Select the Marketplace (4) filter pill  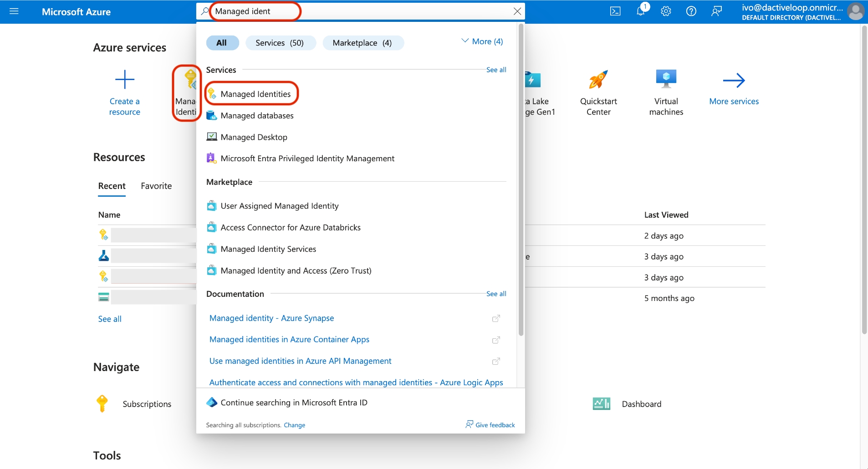click(x=362, y=43)
